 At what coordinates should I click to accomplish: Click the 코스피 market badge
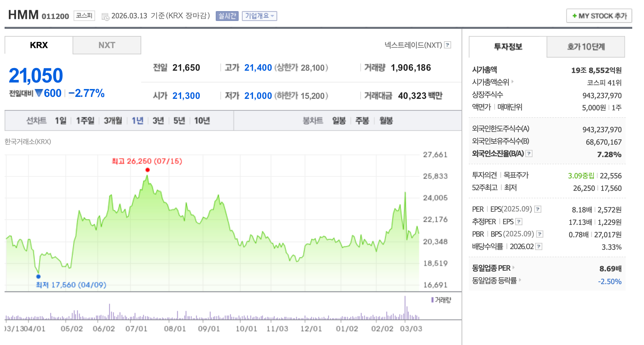[84, 15]
